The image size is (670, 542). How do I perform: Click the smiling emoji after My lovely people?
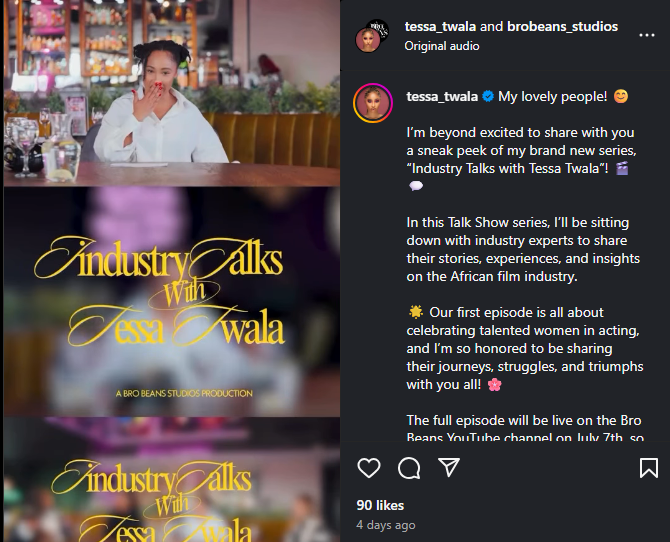tap(621, 96)
